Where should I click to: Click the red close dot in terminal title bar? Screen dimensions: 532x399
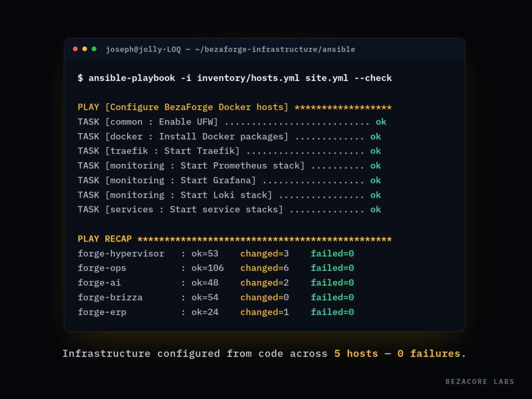point(76,49)
